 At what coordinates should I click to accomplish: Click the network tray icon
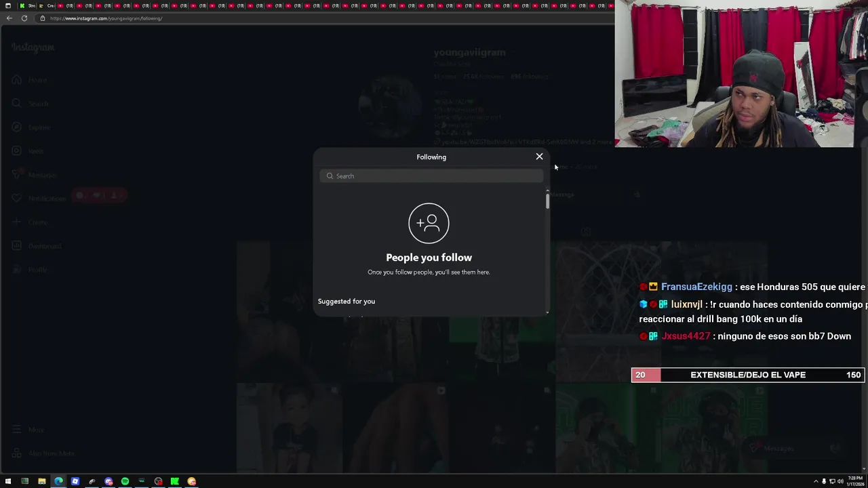click(832, 481)
